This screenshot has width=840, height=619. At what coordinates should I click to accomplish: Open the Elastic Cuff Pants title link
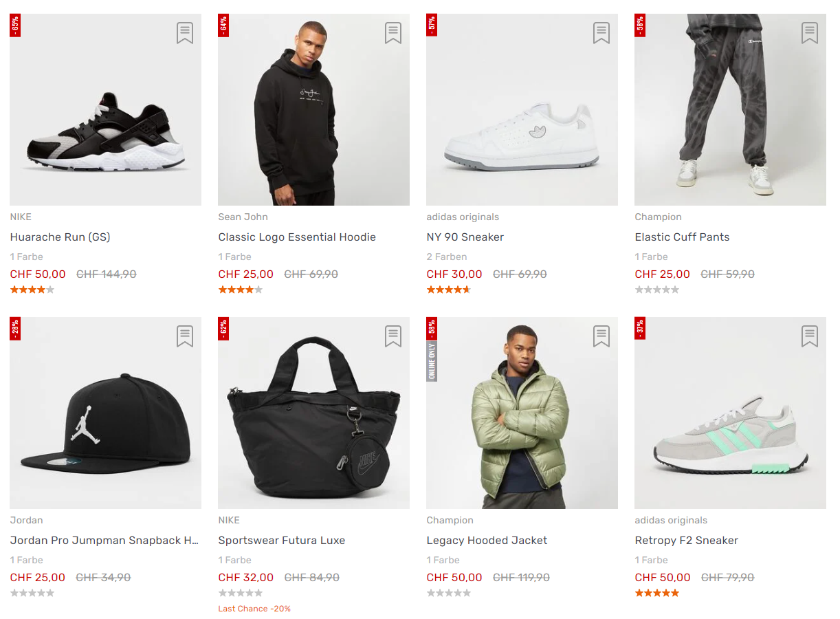[x=682, y=237]
